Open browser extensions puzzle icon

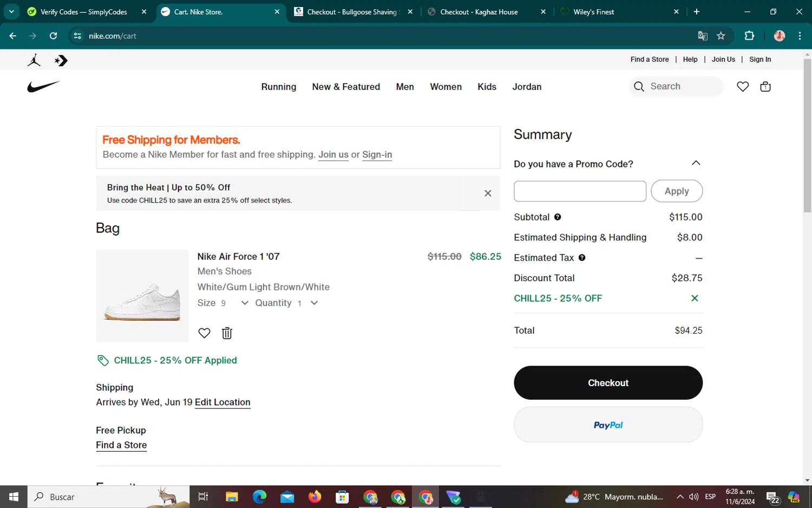click(x=749, y=36)
